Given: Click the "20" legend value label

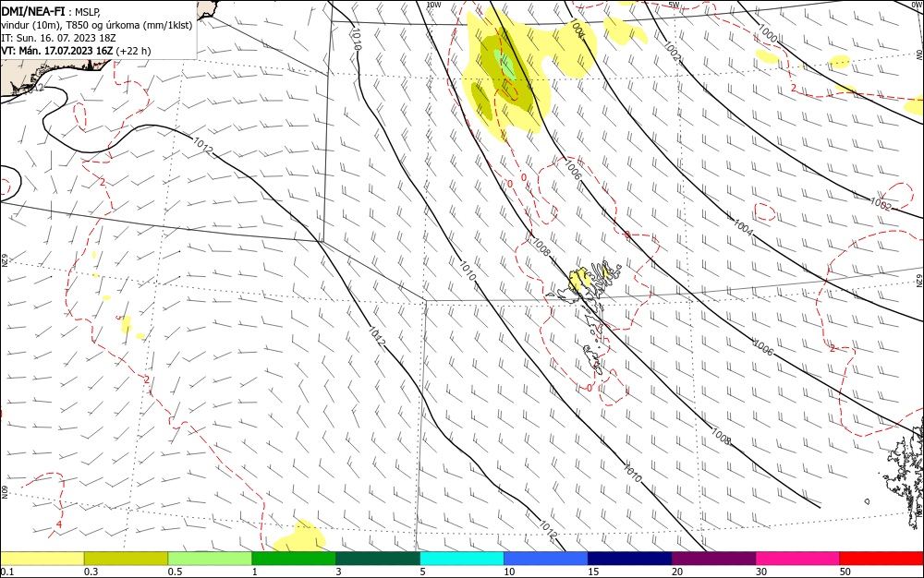Looking at the screenshot, I should coord(677,572).
